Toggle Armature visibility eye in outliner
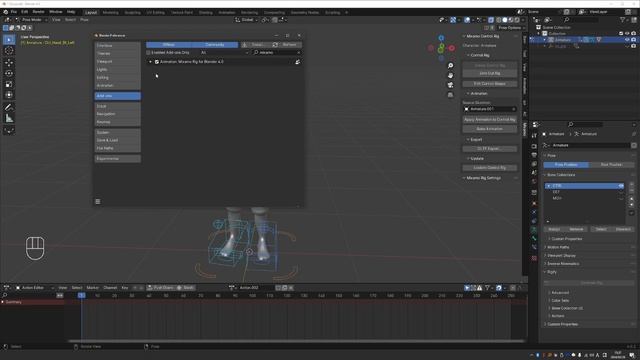This screenshot has height=360, width=640. 627,40
